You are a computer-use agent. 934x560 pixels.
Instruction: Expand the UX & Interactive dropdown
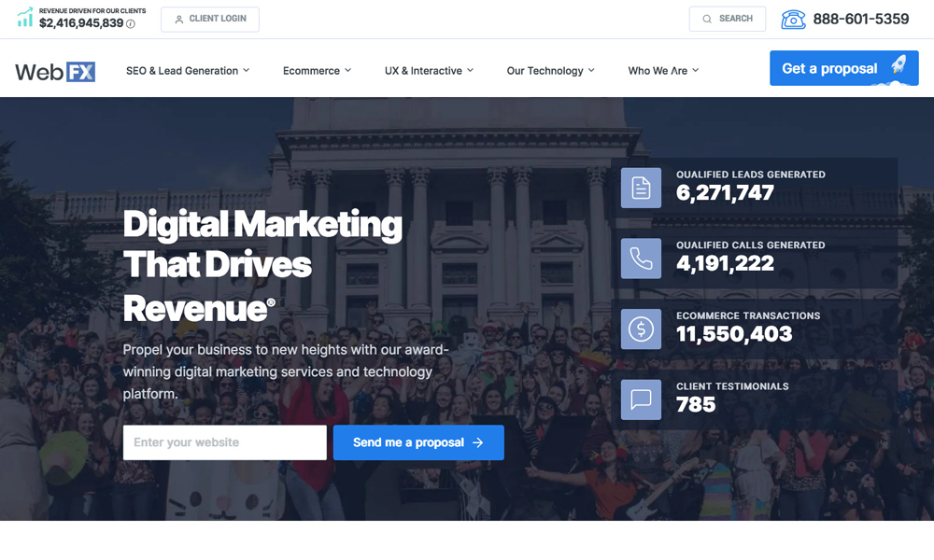(x=429, y=71)
